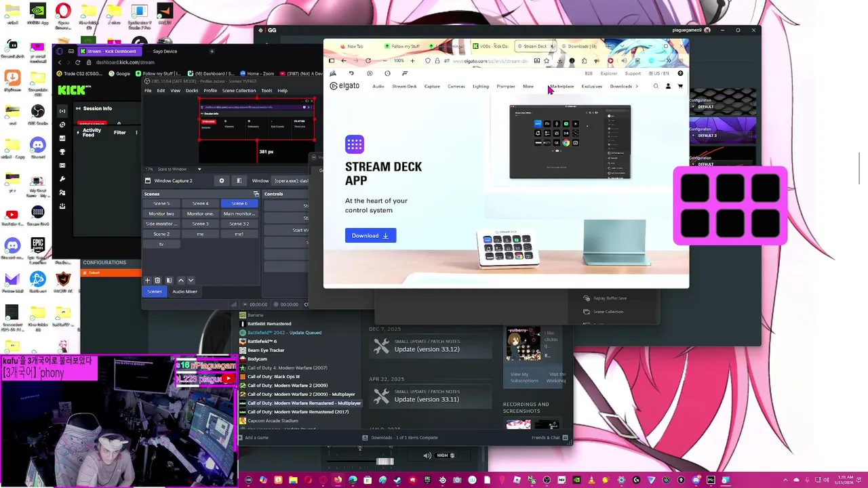Click the Opera address bar dashboard.kick.com

click(x=125, y=62)
